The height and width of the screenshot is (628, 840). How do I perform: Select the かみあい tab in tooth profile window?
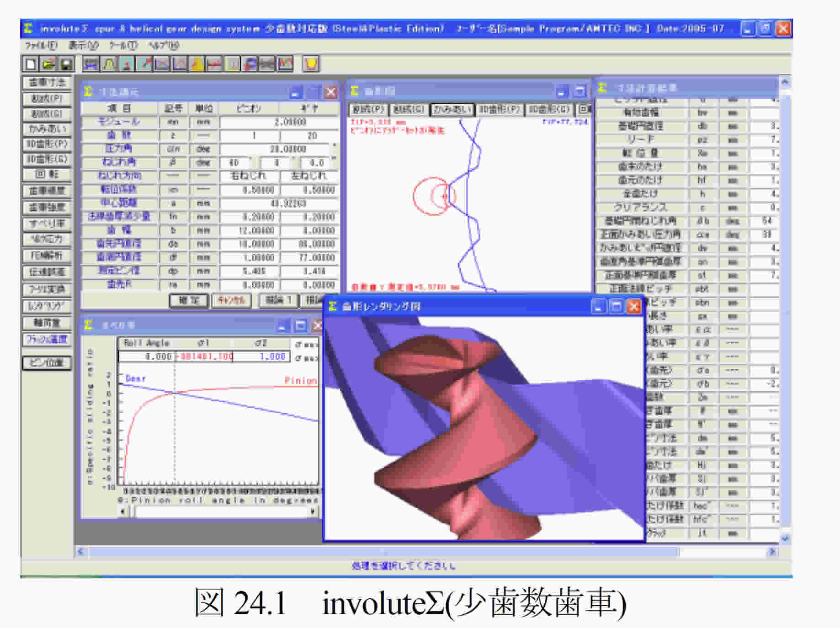(x=452, y=110)
